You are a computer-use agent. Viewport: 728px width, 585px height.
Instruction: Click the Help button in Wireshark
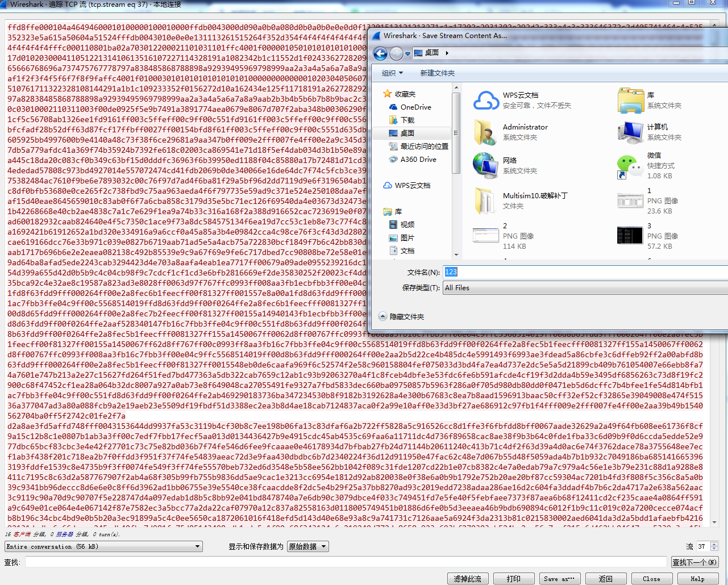coord(698,579)
